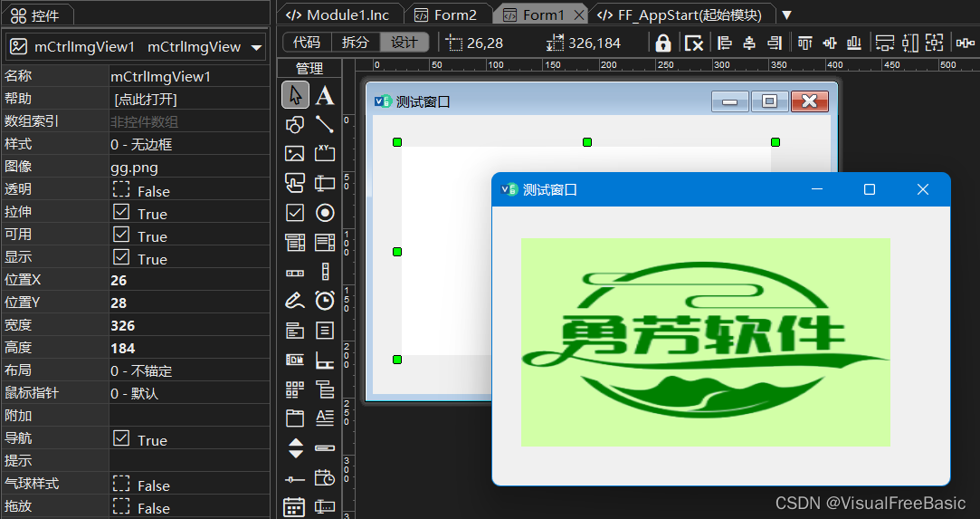
Task: Edit the 位置Y value 28
Action: [x=189, y=302]
